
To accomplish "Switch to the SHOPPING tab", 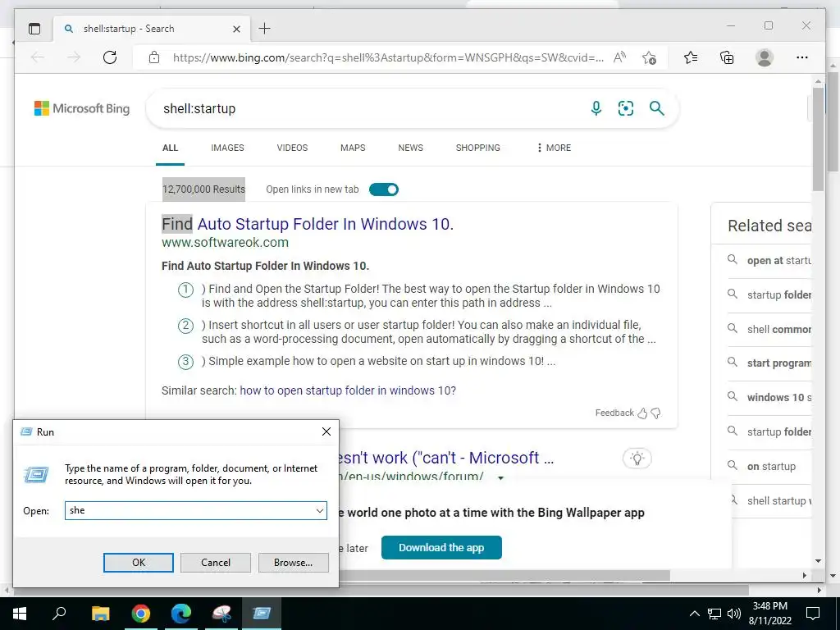I will (x=478, y=148).
